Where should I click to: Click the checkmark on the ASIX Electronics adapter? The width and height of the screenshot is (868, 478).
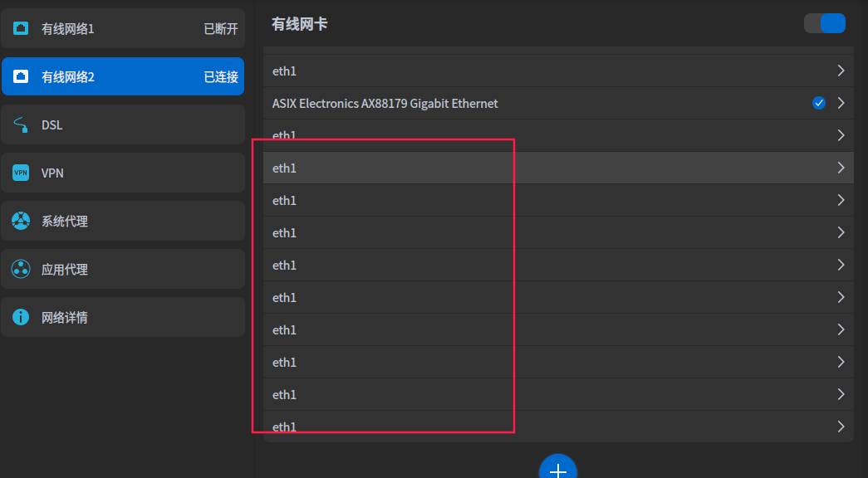click(x=819, y=103)
